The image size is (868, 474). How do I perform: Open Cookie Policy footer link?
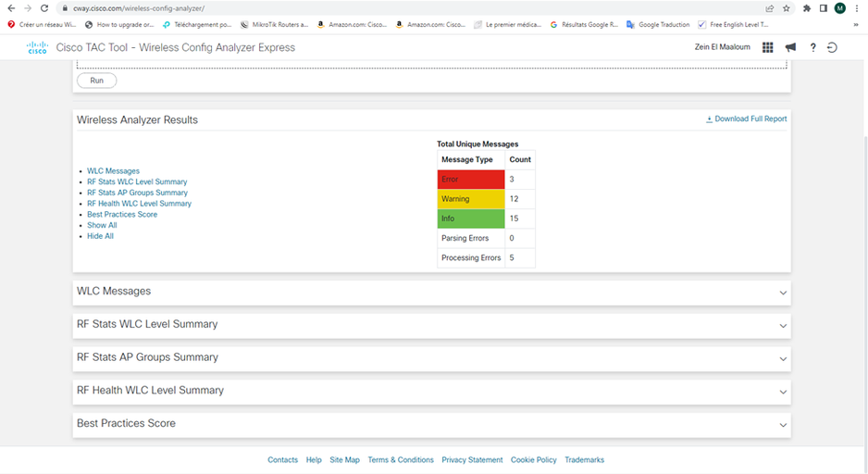point(534,460)
